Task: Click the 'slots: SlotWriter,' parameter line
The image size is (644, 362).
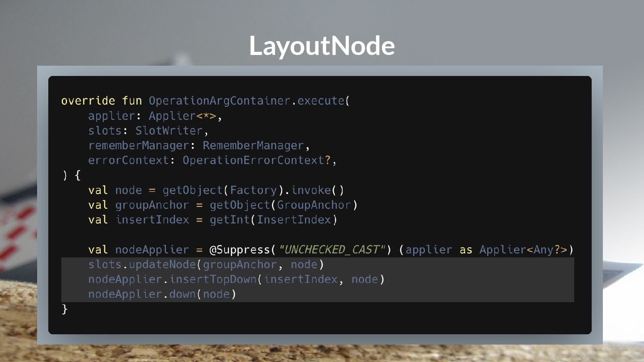Action: [148, 130]
